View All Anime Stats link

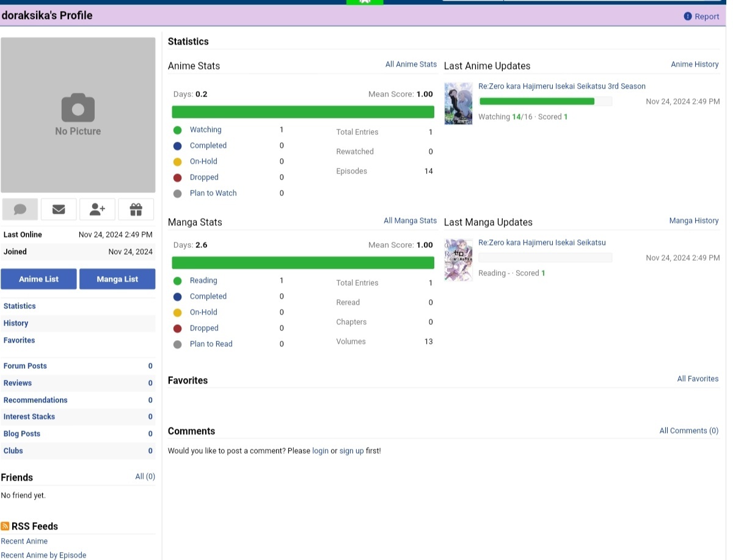(410, 64)
